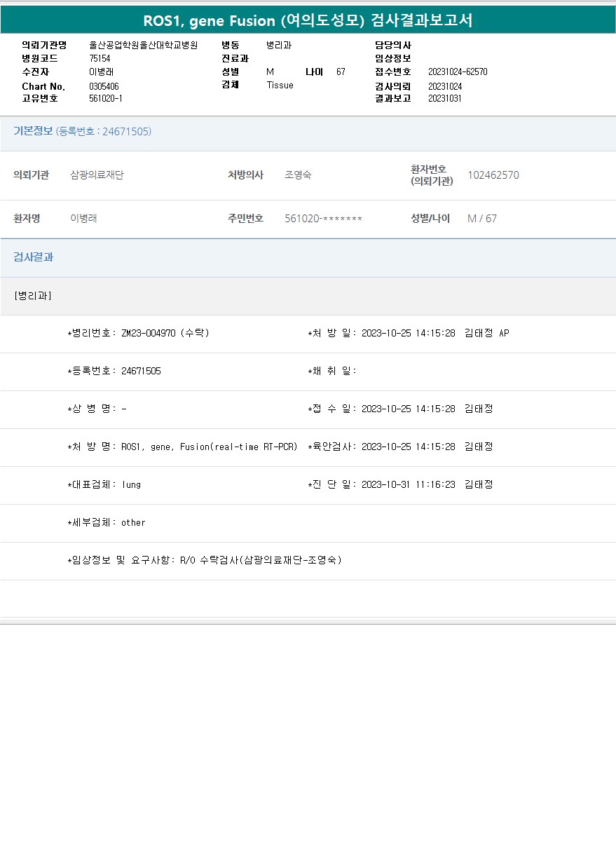Click the masked resident number 561020-*******
616x851 pixels.
coord(323,218)
